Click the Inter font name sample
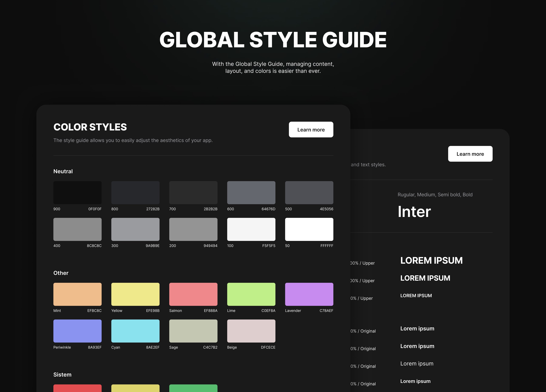The image size is (546, 392). click(414, 212)
